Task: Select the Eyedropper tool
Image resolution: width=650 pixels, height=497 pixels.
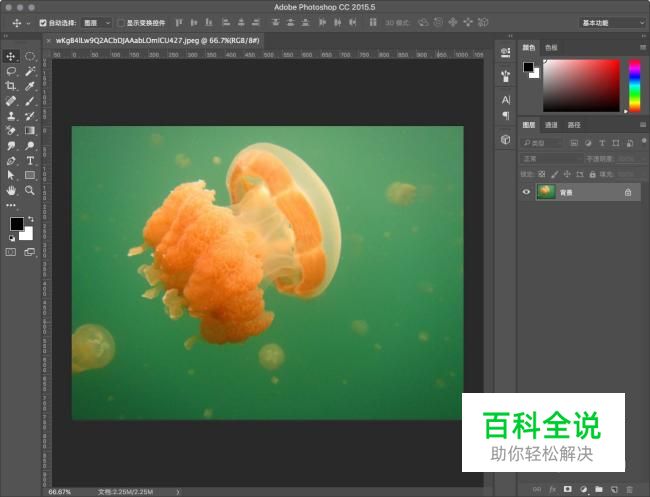Action: coord(30,86)
